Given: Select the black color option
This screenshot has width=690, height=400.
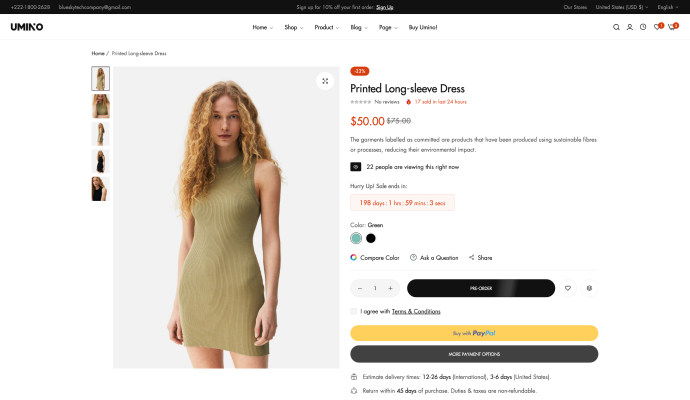Looking at the screenshot, I should [371, 238].
